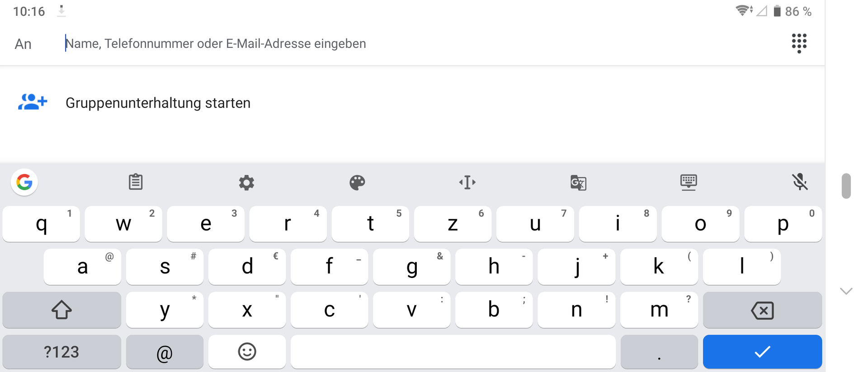Open the keyboard clipboard
Image resolution: width=868 pixels, height=372 pixels.
tap(136, 182)
